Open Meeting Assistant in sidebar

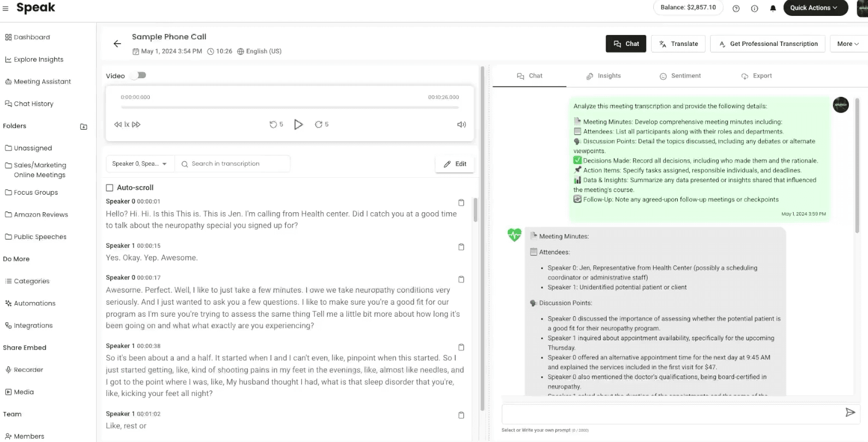tap(38, 82)
